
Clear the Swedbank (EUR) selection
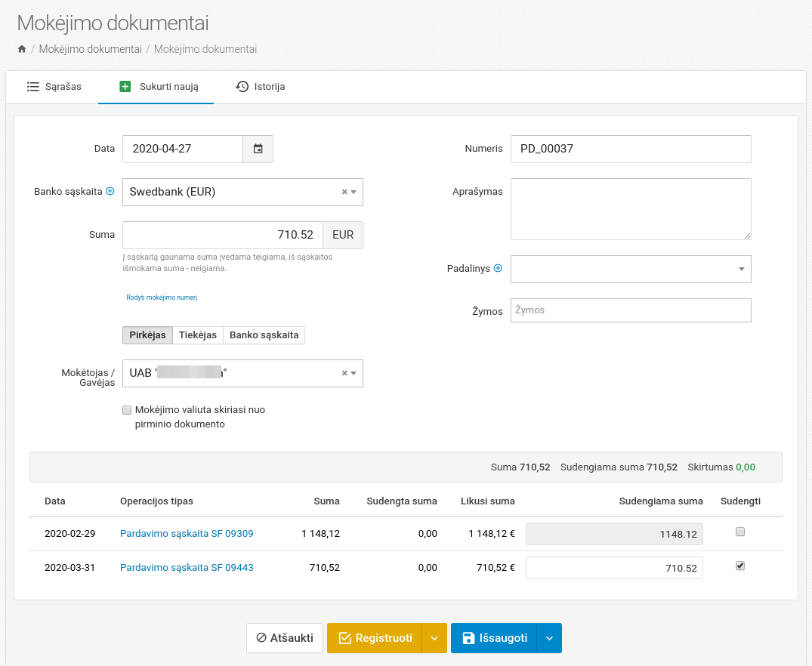[344, 192]
